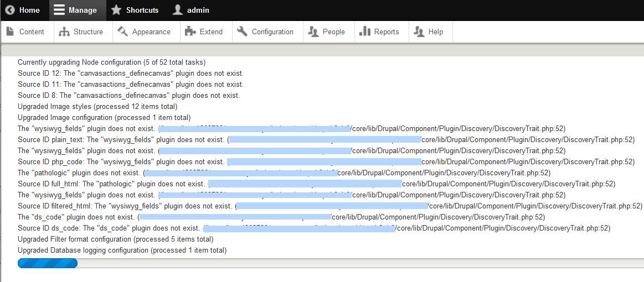Click the Reports bar chart icon
Screen dimensions: 644x282
tap(365, 31)
